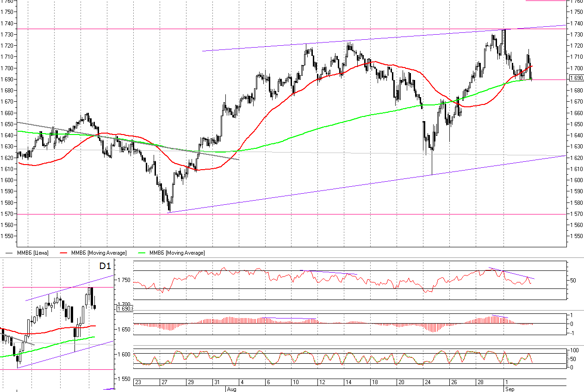Image resolution: width=584 pixels, height=392 pixels.
Task: Click the D1 timeframe label on mini chart
Action: point(105,266)
